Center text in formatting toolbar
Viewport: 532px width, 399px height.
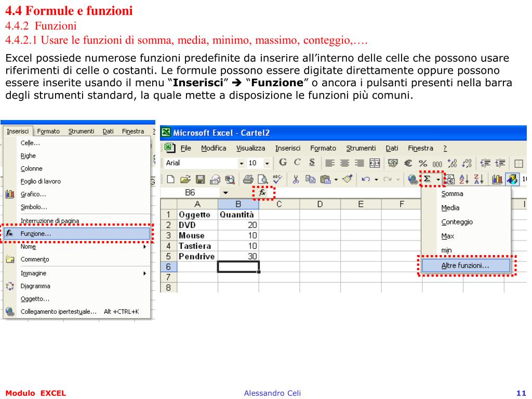coord(344,163)
